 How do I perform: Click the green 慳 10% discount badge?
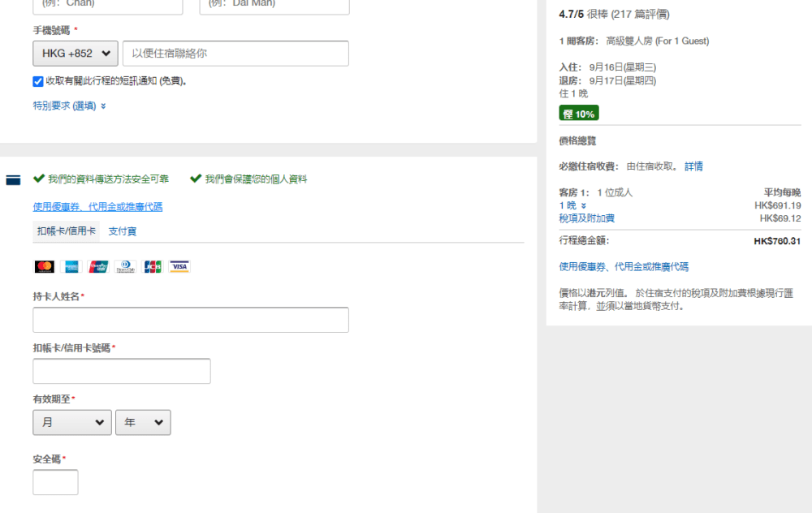coord(578,113)
